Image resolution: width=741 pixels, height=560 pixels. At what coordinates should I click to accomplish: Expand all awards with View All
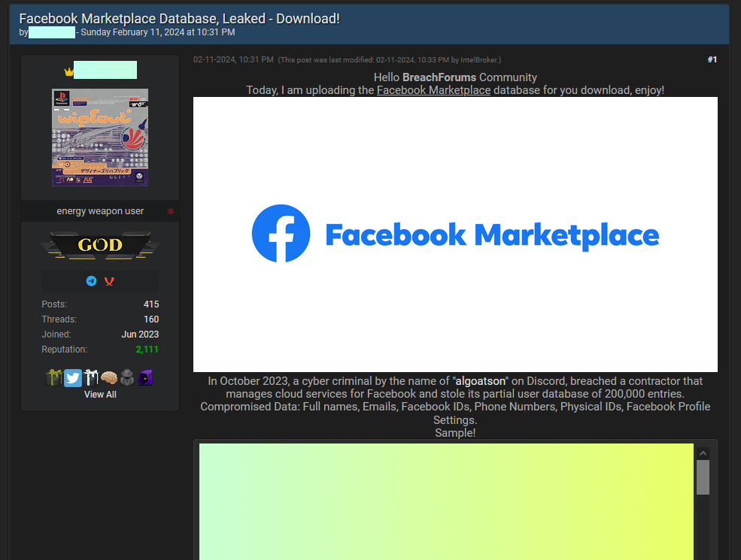click(x=100, y=394)
